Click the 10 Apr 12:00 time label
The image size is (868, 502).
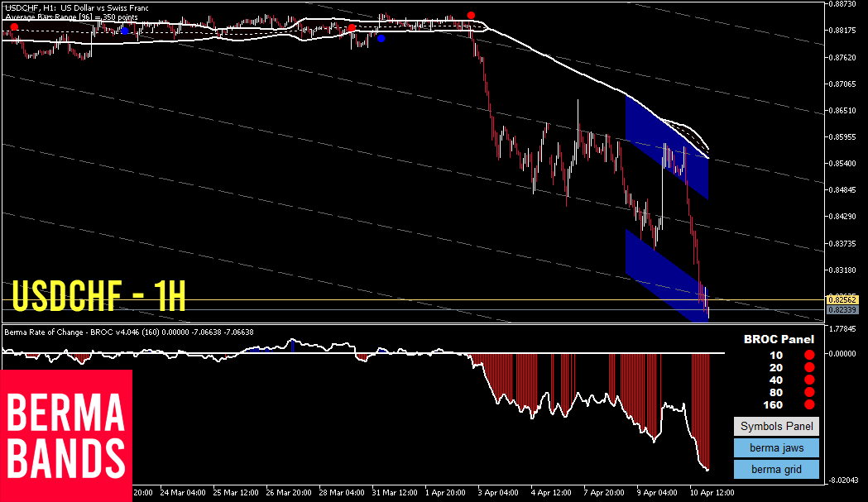pos(712,493)
